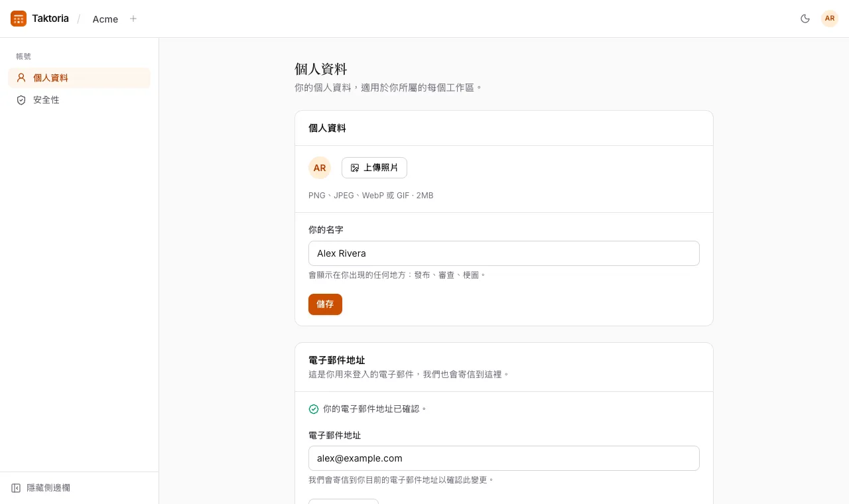Open the Acme workspace breadcrumb
This screenshot has height=504, width=849.
[x=105, y=19]
